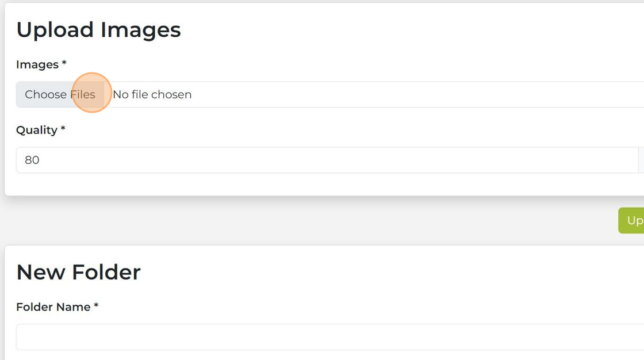Click the word "Files" on the file button
Image resolution: width=644 pixels, height=360 pixels.
coord(83,94)
